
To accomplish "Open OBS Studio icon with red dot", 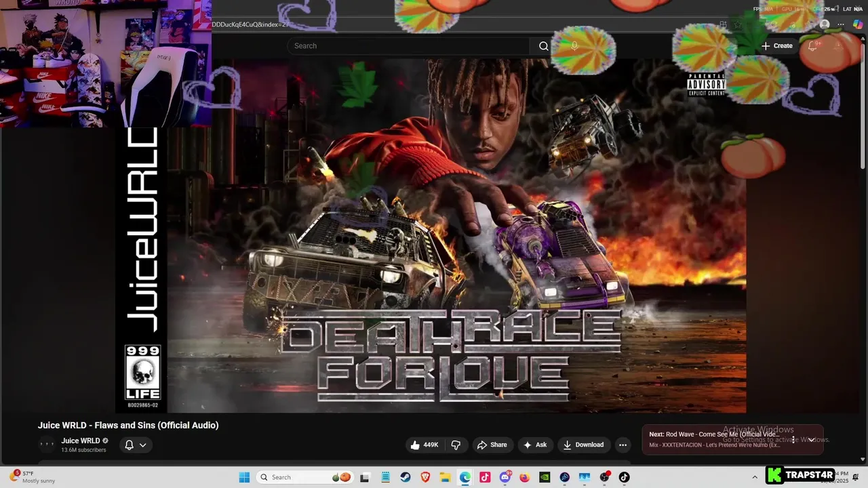I will tap(605, 477).
